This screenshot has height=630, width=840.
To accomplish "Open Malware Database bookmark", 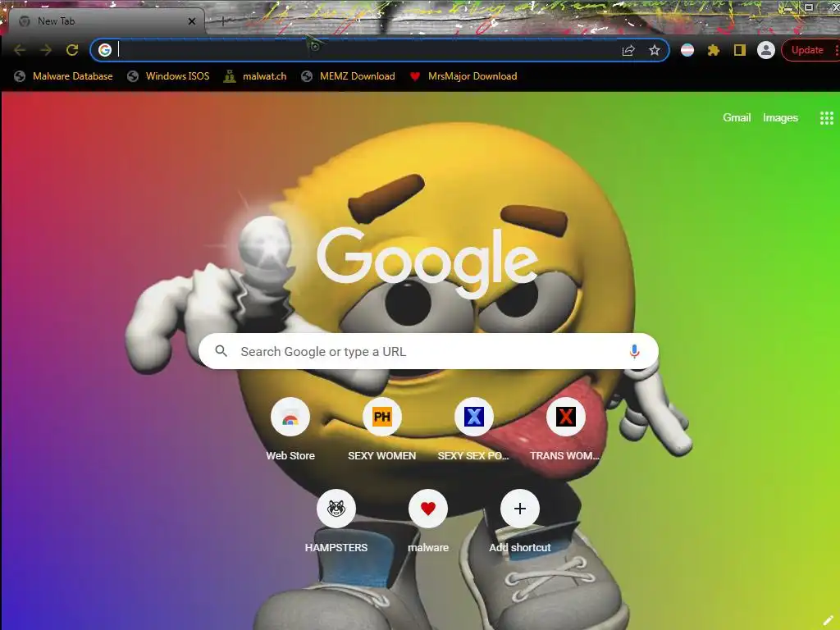I will point(63,76).
